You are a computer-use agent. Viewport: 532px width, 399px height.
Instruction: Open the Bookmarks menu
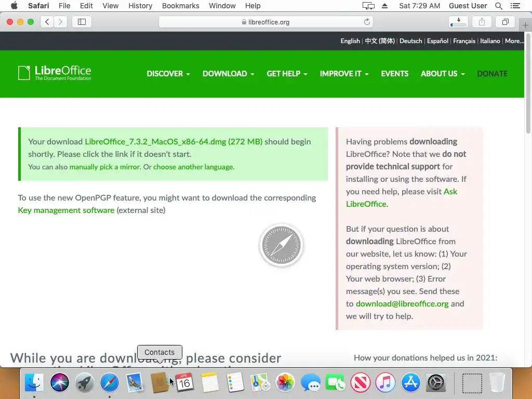(x=180, y=6)
